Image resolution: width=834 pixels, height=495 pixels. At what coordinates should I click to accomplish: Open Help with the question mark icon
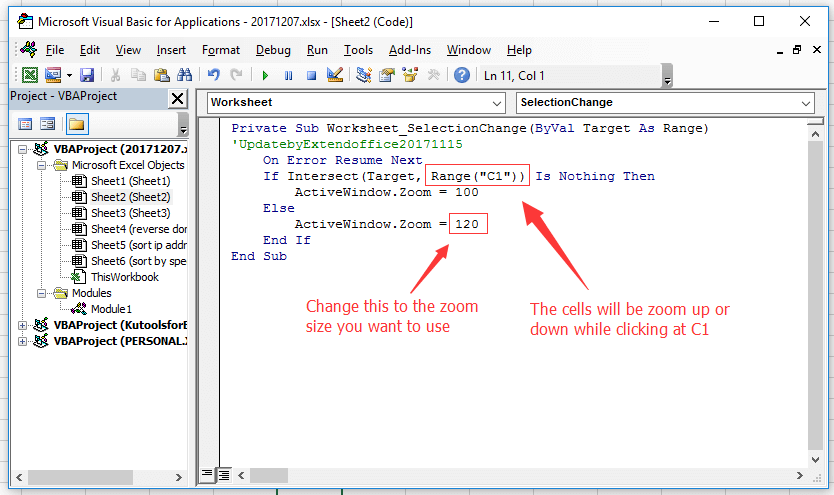pyautogui.click(x=461, y=75)
